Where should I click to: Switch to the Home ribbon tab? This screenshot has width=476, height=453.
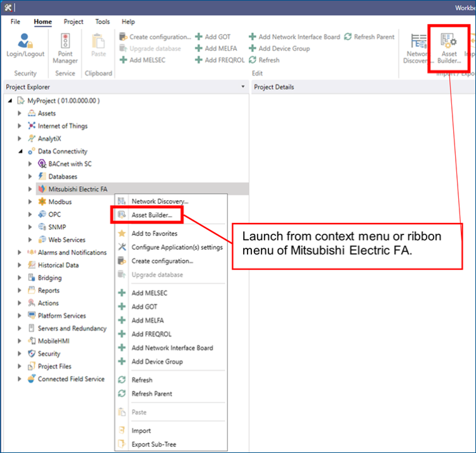pyautogui.click(x=43, y=22)
